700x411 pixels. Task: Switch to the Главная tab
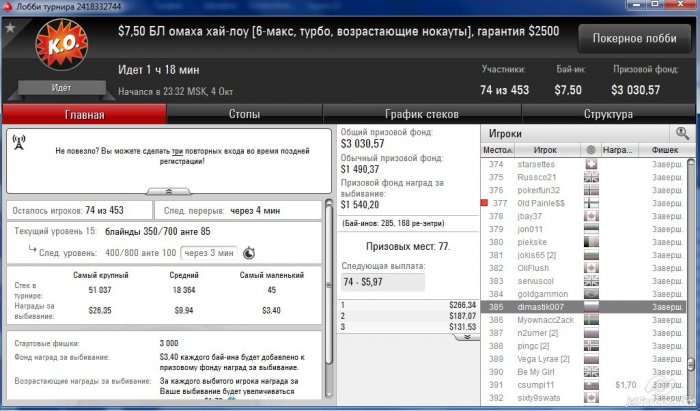tap(85, 114)
